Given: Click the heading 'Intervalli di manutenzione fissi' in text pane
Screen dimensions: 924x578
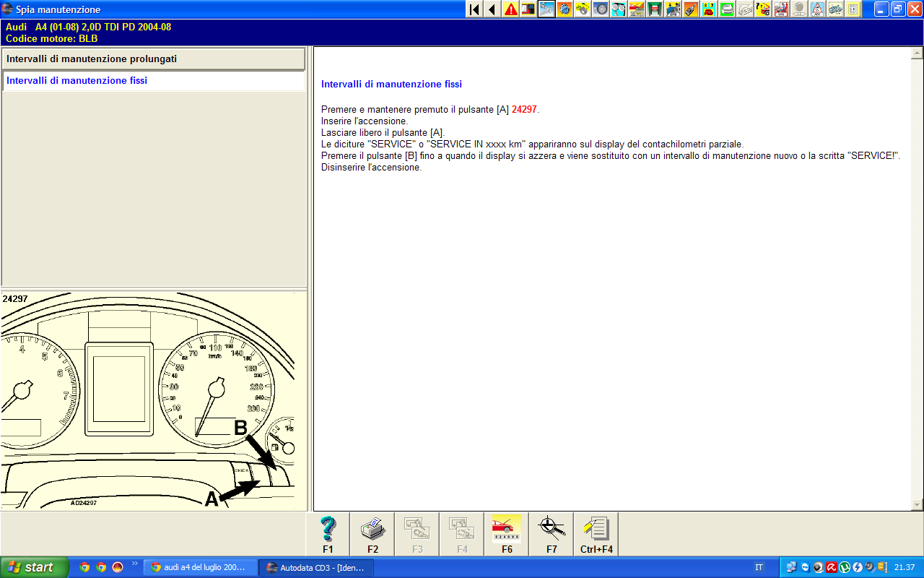Looking at the screenshot, I should click(391, 85).
